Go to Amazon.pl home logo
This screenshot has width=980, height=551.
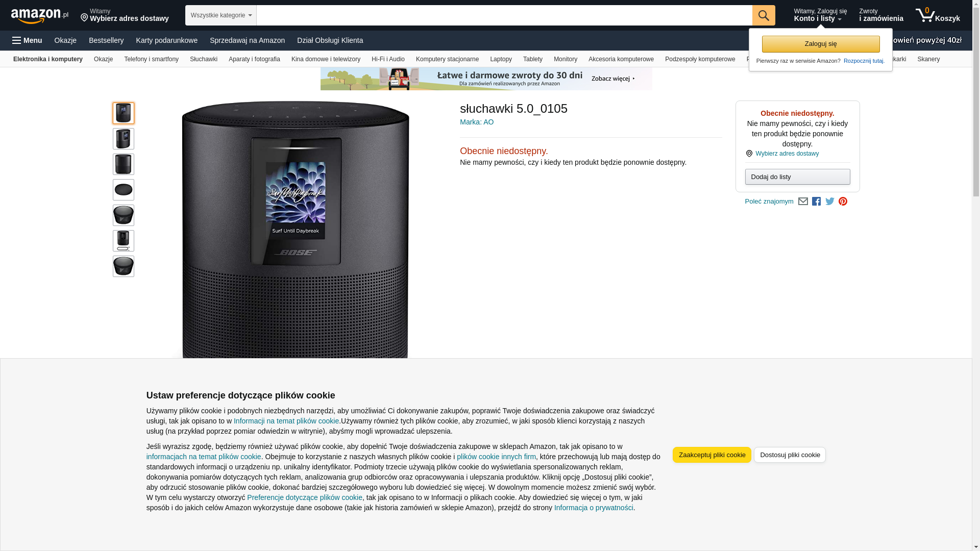coord(40,16)
